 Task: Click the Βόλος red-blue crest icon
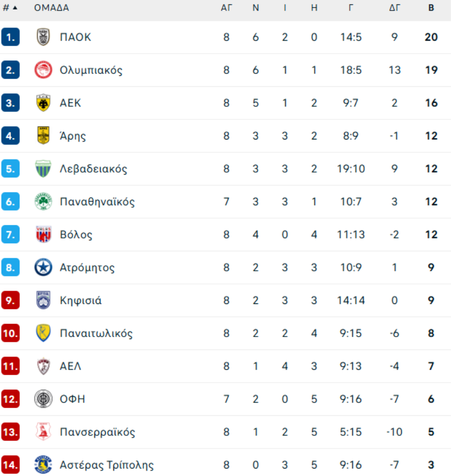(43, 235)
